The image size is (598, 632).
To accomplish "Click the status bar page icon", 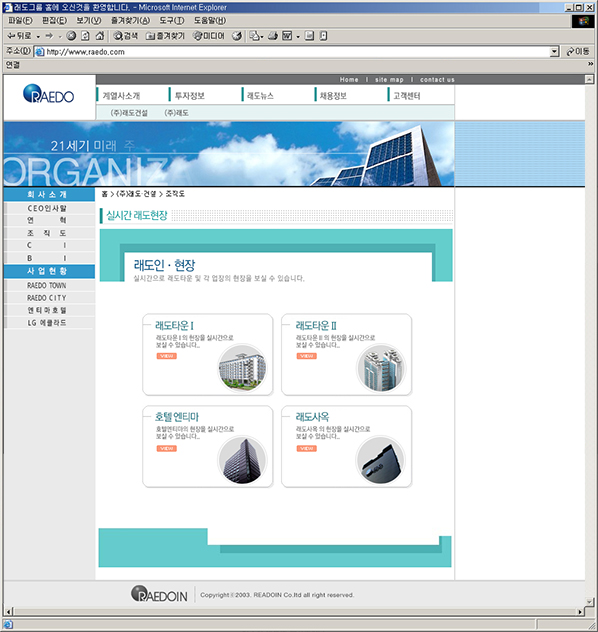I will click(8, 625).
